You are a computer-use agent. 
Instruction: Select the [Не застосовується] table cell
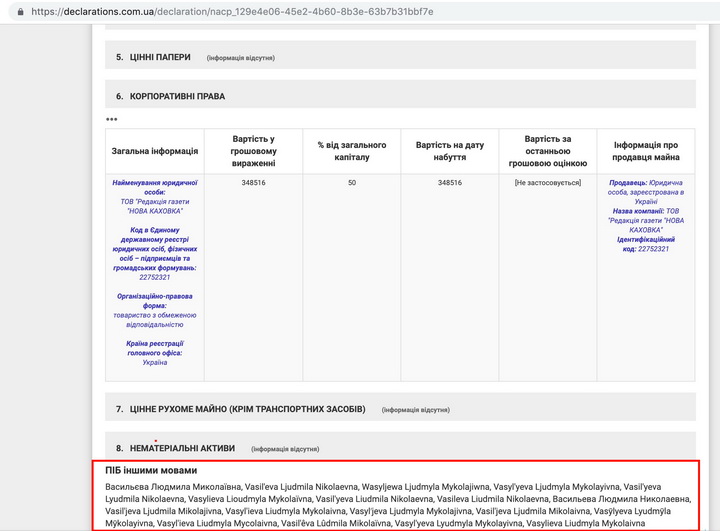pyautogui.click(x=547, y=183)
